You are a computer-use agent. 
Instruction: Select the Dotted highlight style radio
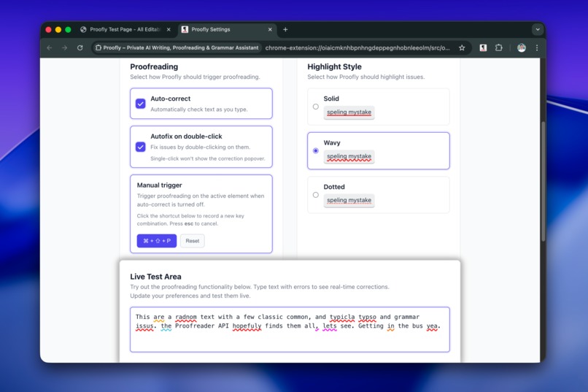[x=316, y=195]
